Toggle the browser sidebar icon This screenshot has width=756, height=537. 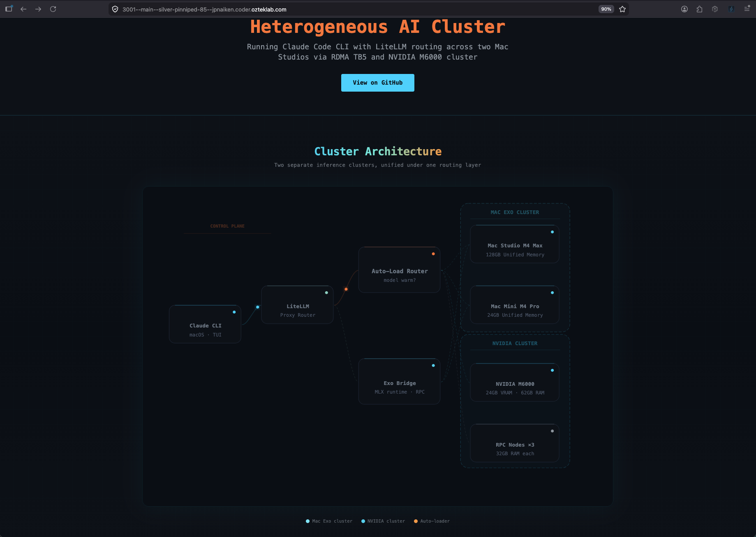tap(9, 9)
